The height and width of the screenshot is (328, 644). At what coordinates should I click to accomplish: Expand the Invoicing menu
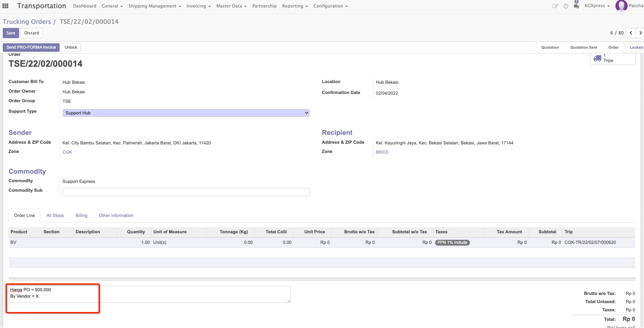click(x=199, y=6)
